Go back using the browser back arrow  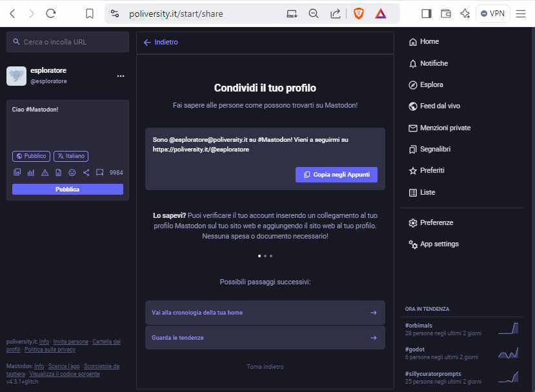tap(13, 14)
